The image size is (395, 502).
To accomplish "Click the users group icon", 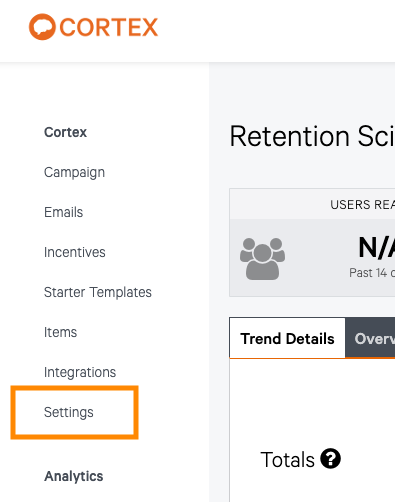I will pos(262,259).
